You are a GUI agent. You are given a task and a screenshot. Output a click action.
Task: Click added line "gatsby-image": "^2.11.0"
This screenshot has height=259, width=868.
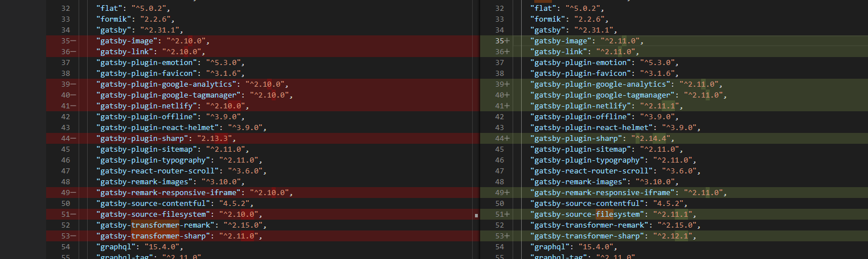pyautogui.click(x=587, y=41)
